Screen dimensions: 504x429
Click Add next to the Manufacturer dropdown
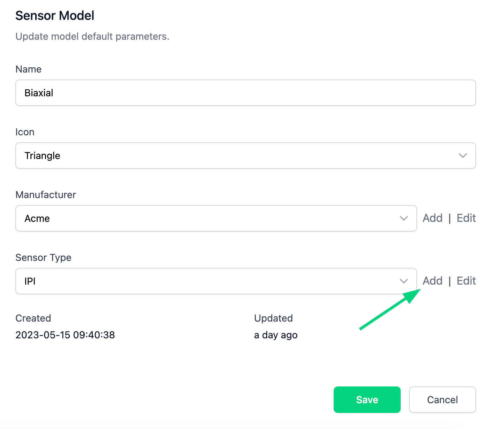432,218
